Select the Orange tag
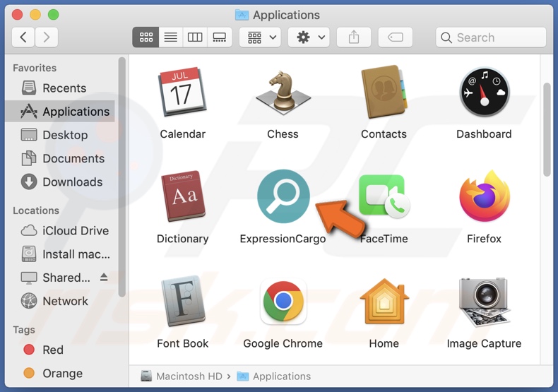The height and width of the screenshot is (392, 558). pos(60,373)
